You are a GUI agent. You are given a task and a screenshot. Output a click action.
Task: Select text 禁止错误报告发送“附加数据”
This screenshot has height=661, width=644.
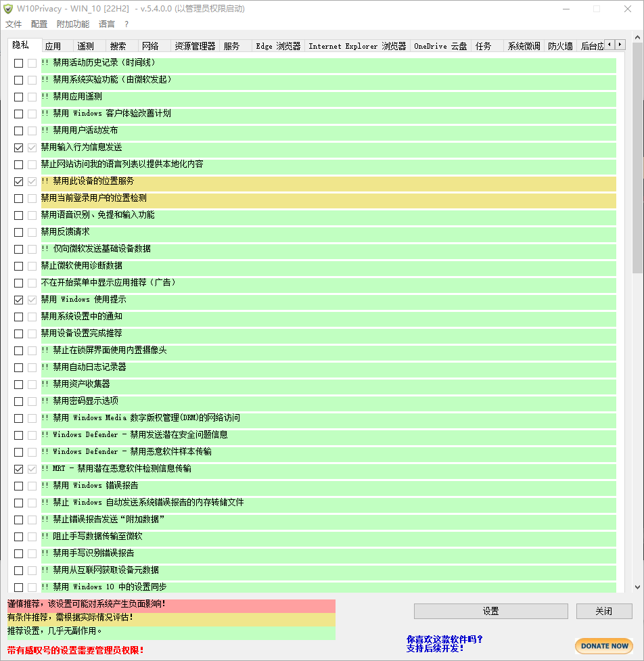[x=108, y=520]
